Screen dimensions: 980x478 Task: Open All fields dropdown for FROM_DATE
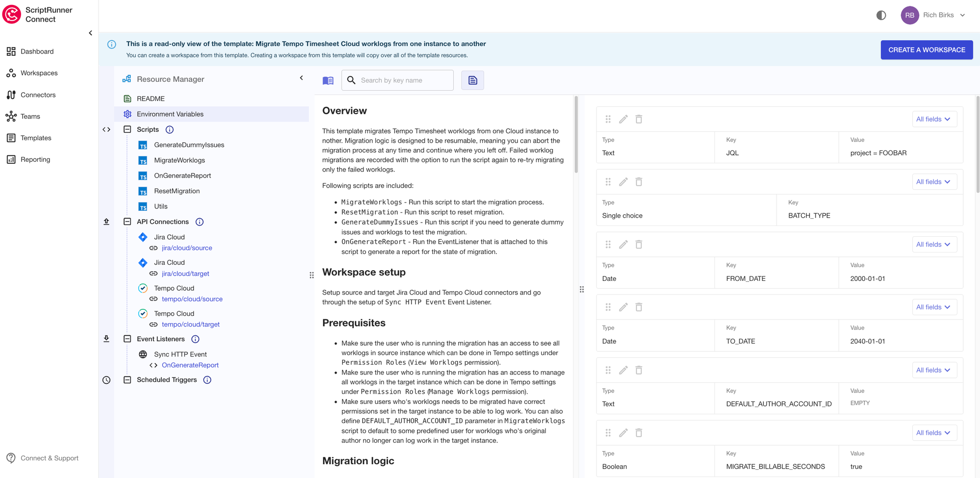point(934,245)
